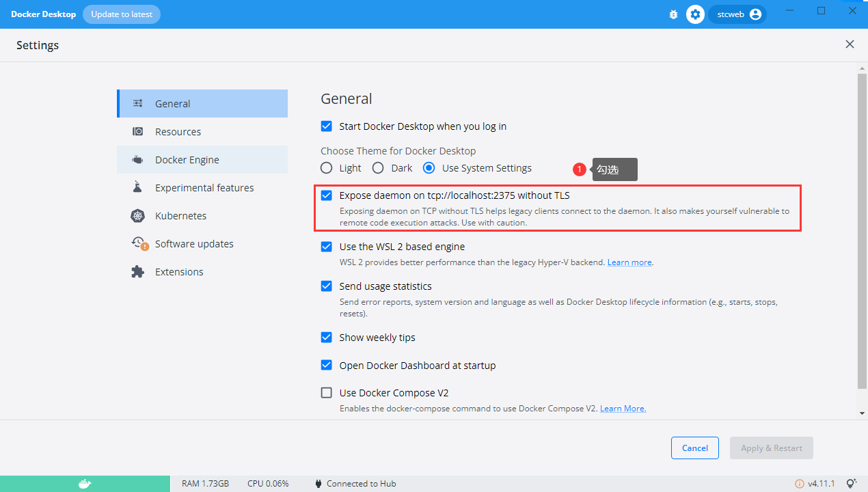
Task: Open the Docker Engine settings tab
Action: pyautogui.click(x=202, y=160)
